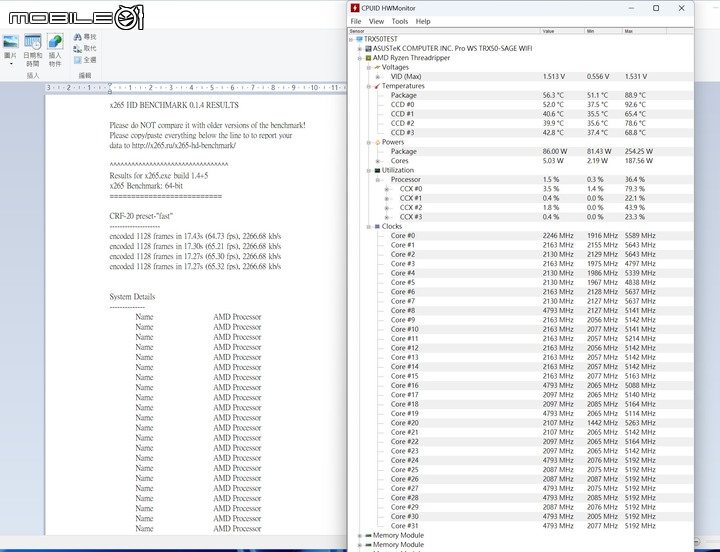Collapse the AMD Ryzen Threadripper node
Image resolution: width=720 pixels, height=552 pixels.
[360, 58]
